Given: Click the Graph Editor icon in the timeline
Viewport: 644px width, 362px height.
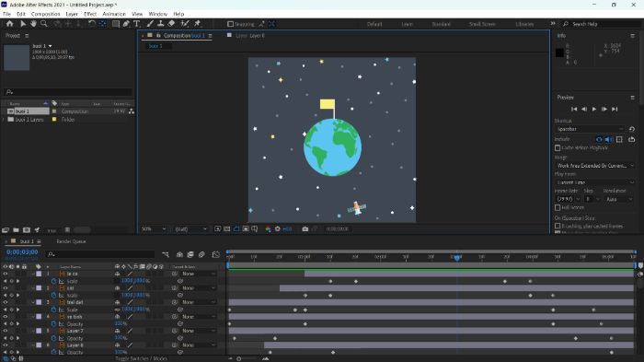Looking at the screenshot, I should click(216, 254).
